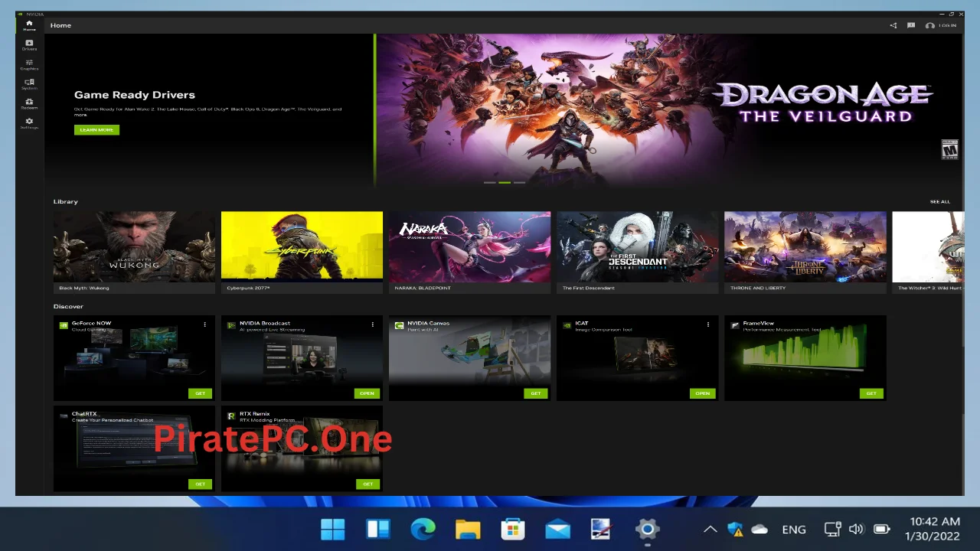Open ICAT card options menu
Viewport: 980px width, 551px height.
(707, 324)
